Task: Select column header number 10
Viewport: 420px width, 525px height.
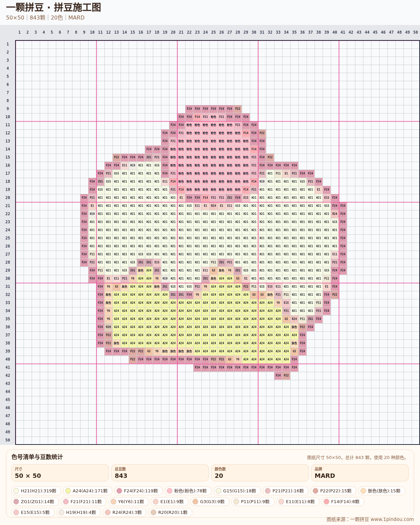Action: tap(92, 32)
